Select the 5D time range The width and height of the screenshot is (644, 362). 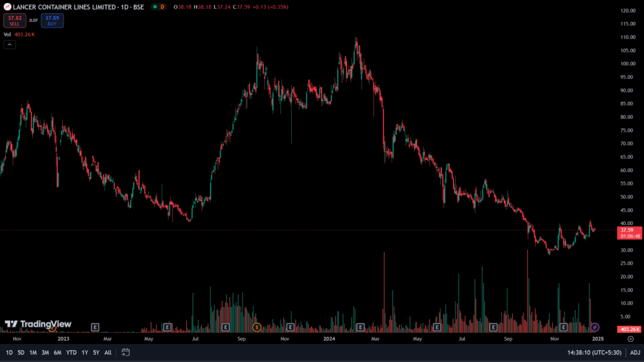tap(21, 353)
